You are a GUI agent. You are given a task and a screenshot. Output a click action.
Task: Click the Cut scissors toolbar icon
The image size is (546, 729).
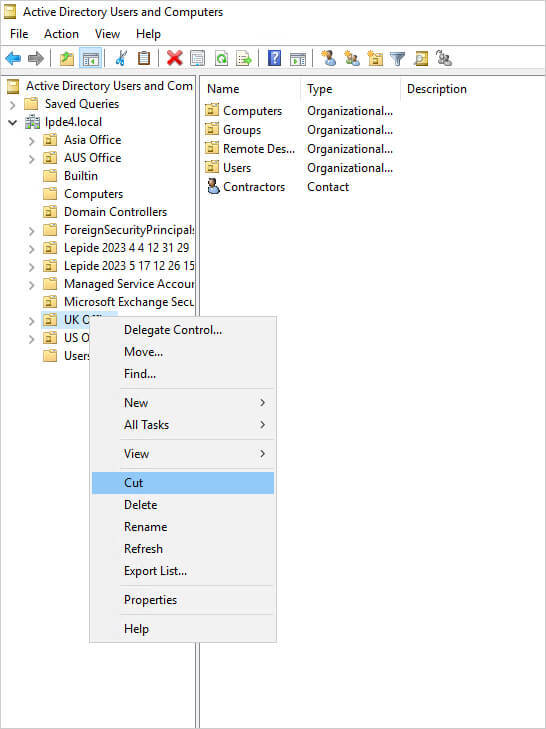click(121, 59)
